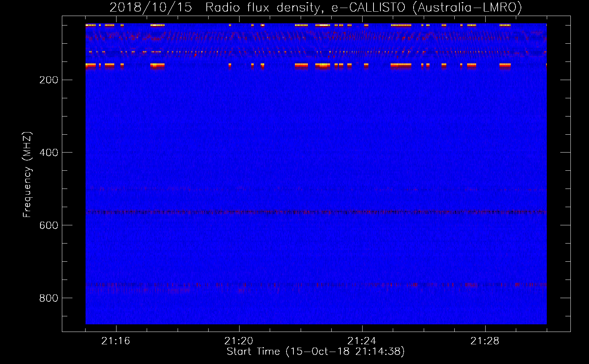This screenshot has height=364, width=589.
Task: Click the '2018/10/15' date in the title
Action: click(x=151, y=8)
